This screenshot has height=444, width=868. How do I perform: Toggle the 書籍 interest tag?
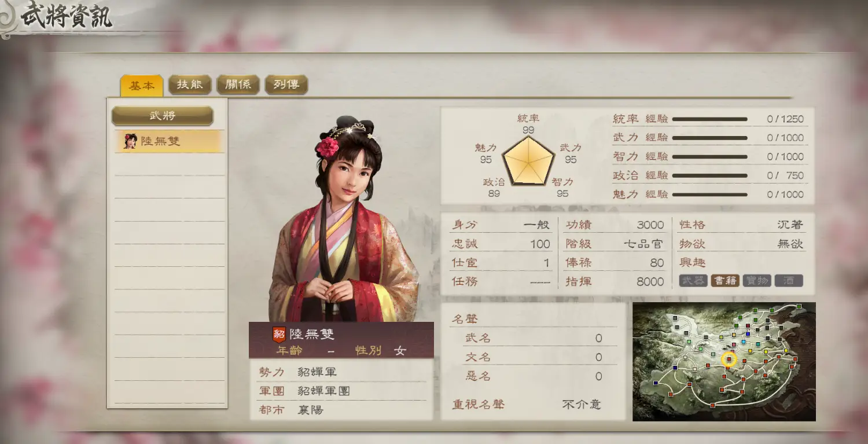point(725,281)
